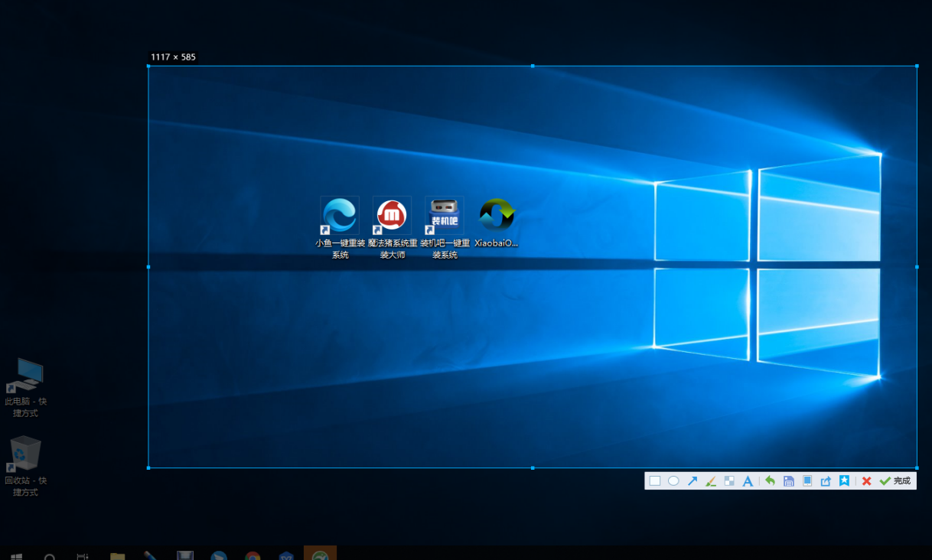932x560 pixels.
Task: Open 小鱼一键重装系统 desktop shortcut
Action: coord(340,216)
